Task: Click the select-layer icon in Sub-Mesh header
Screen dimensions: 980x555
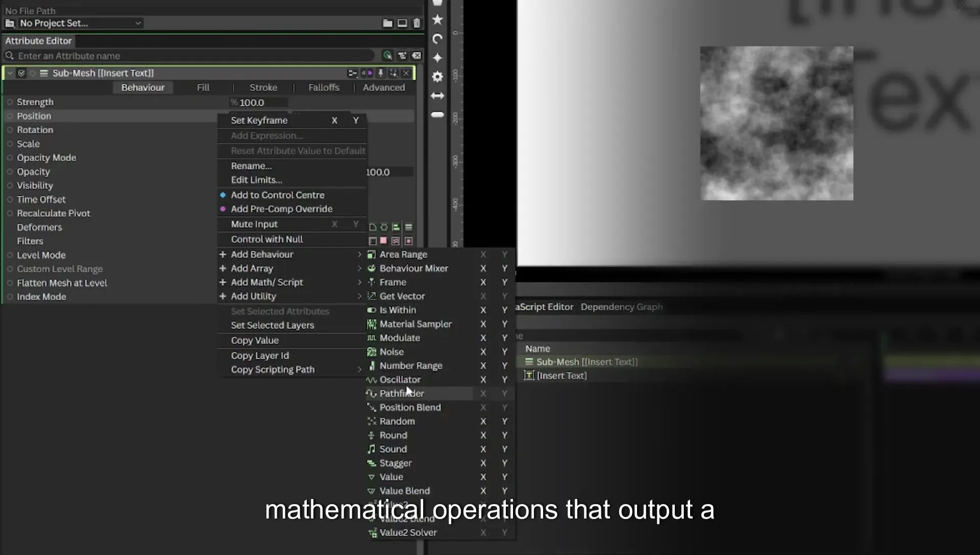Action: coord(394,73)
